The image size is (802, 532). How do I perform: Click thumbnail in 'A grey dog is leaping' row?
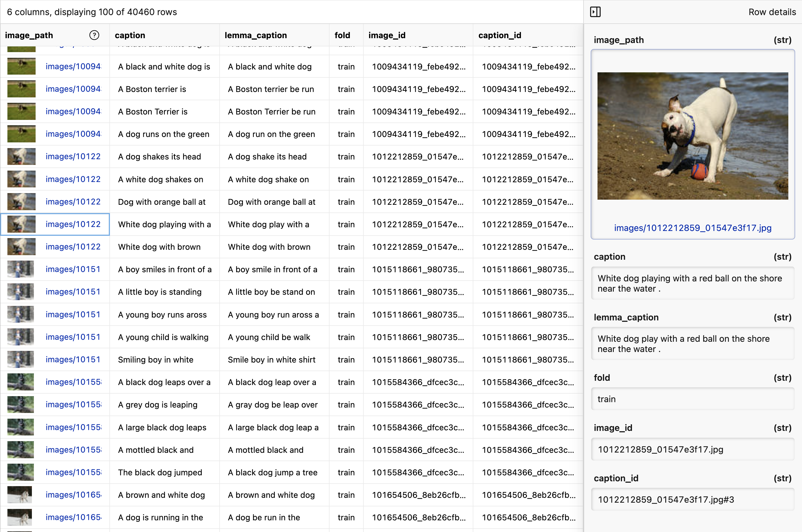[21, 404]
